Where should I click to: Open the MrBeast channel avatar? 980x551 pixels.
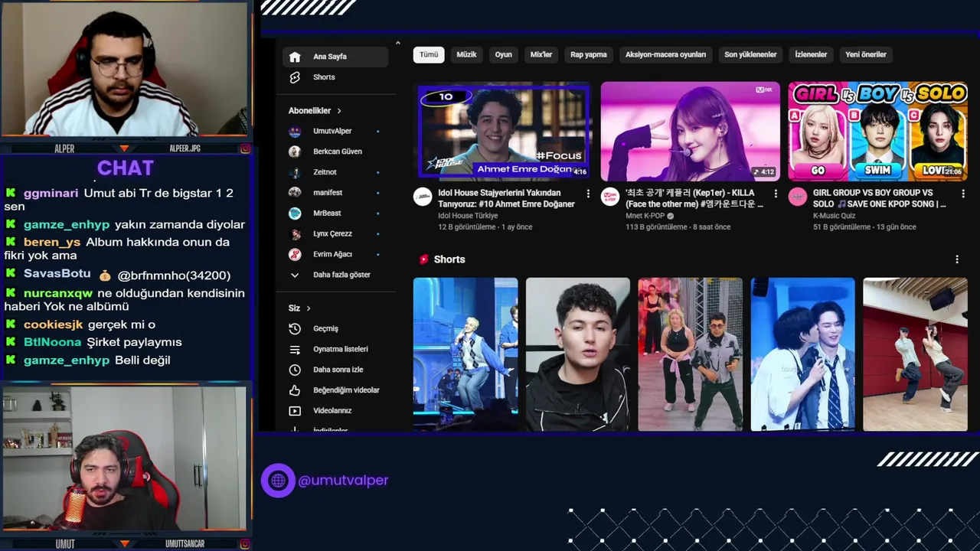pos(295,213)
